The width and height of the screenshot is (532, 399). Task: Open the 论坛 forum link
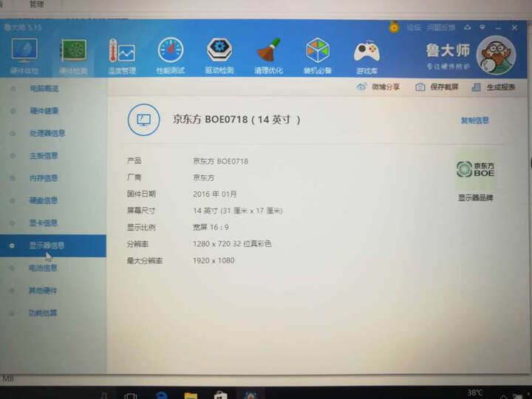(414, 27)
